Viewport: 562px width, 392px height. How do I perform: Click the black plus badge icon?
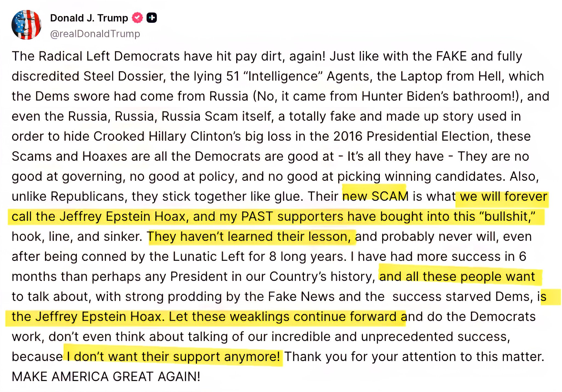[x=151, y=18]
